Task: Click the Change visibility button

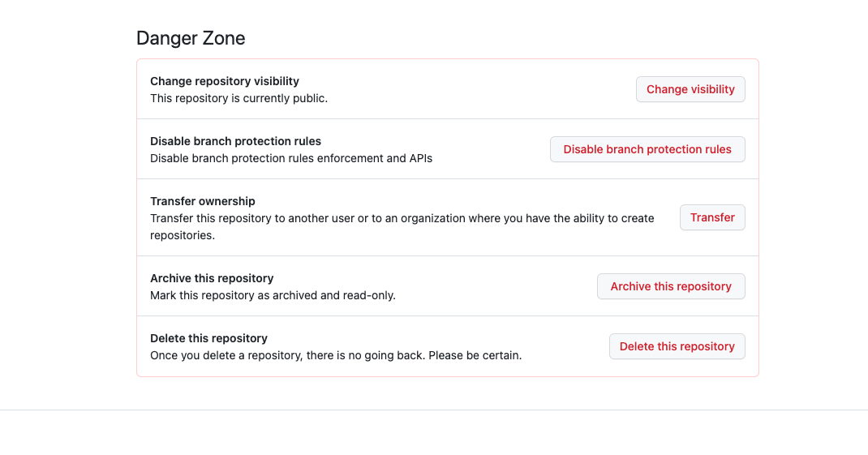Action: pyautogui.click(x=690, y=89)
